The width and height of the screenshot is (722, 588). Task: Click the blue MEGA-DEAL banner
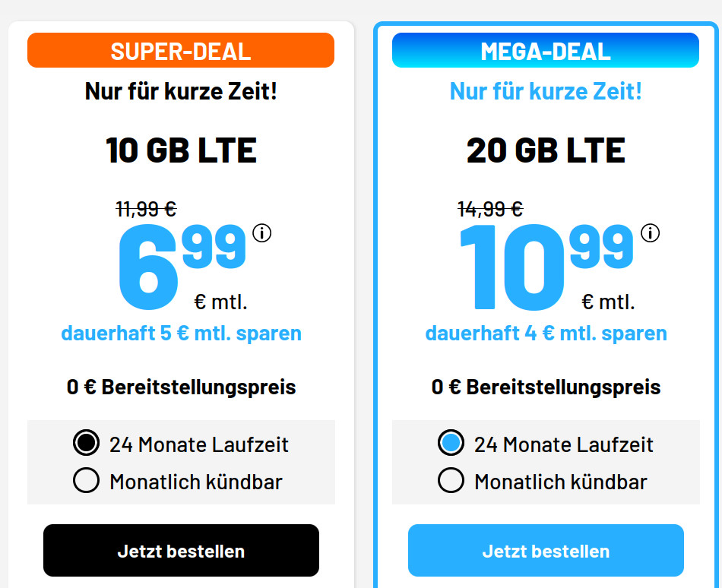pos(545,50)
